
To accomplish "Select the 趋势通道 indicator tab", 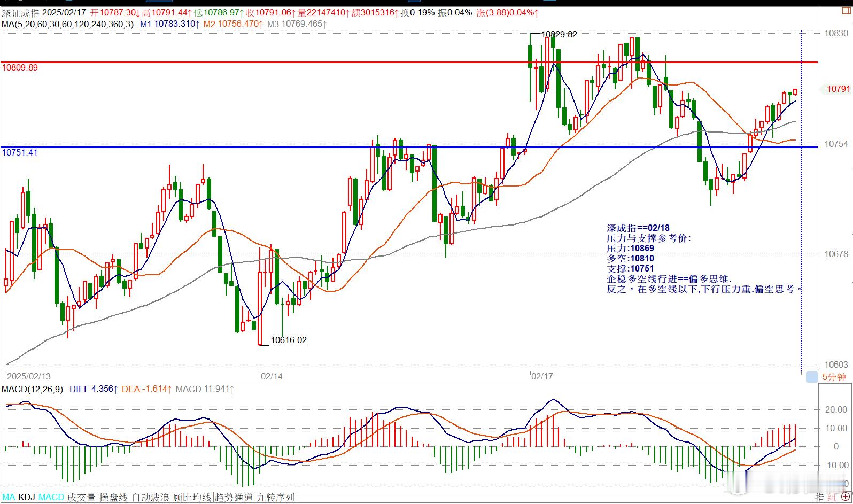I will pos(234,498).
